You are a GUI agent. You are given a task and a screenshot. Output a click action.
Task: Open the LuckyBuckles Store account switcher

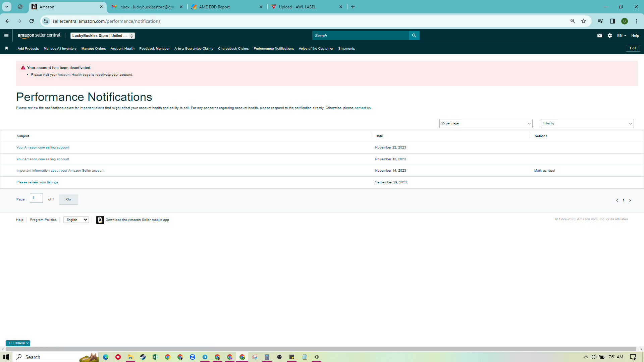pos(103,36)
